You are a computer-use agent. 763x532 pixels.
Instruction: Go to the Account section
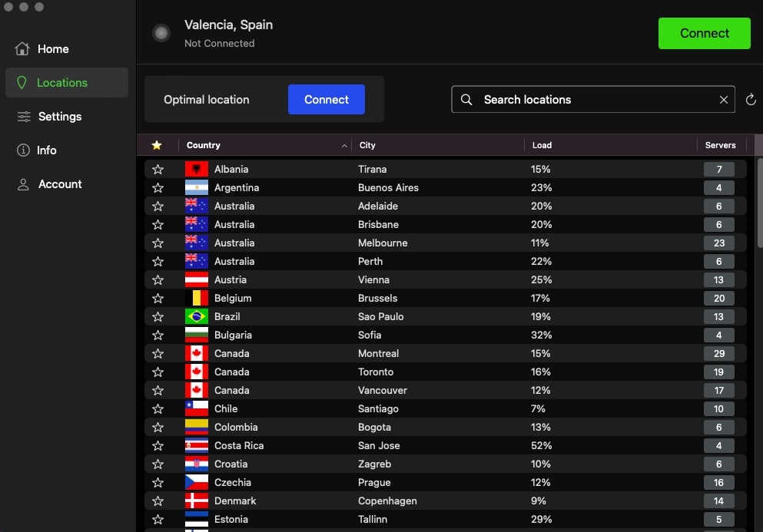[60, 184]
